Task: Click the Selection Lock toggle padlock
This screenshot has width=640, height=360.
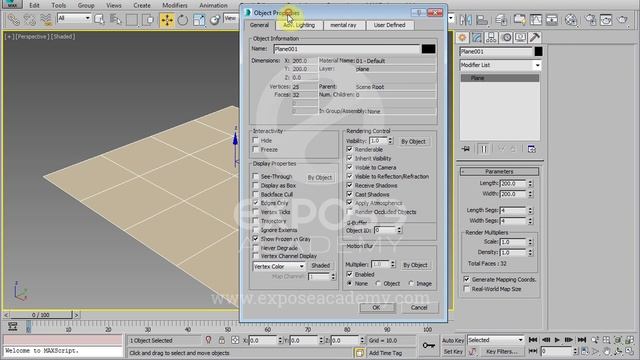Action: point(222,340)
